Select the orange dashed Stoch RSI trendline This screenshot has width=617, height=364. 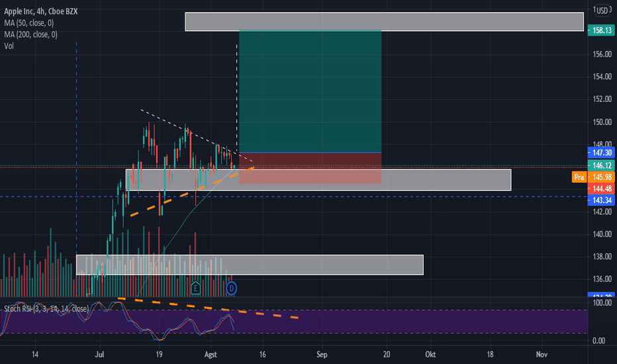pyautogui.click(x=209, y=308)
